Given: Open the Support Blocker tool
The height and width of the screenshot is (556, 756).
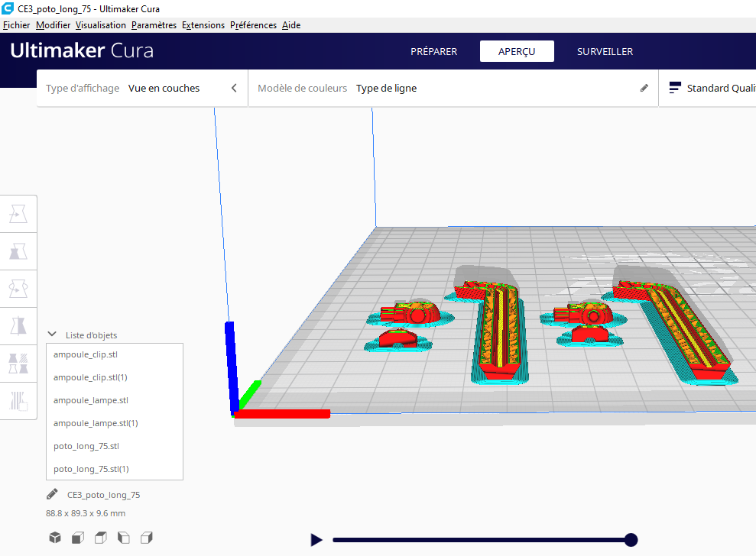Looking at the screenshot, I should click(18, 401).
